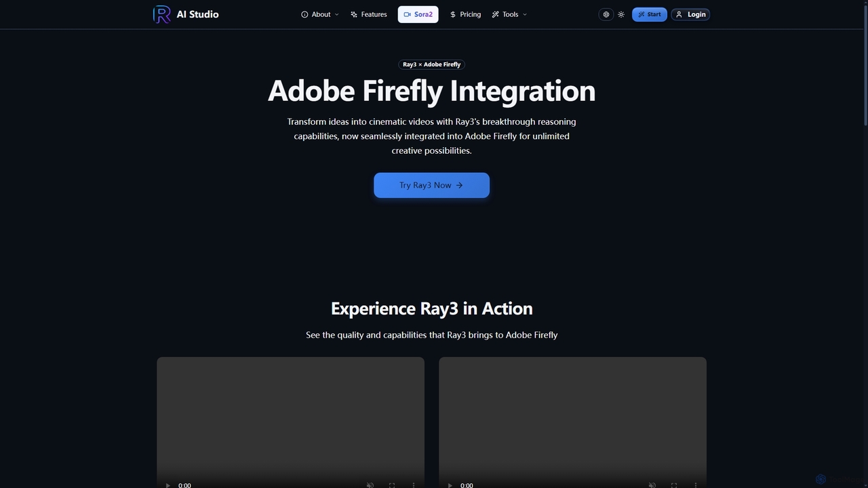Click the Ray3 × Adobe Firefly badge
868x488 pixels.
point(431,64)
